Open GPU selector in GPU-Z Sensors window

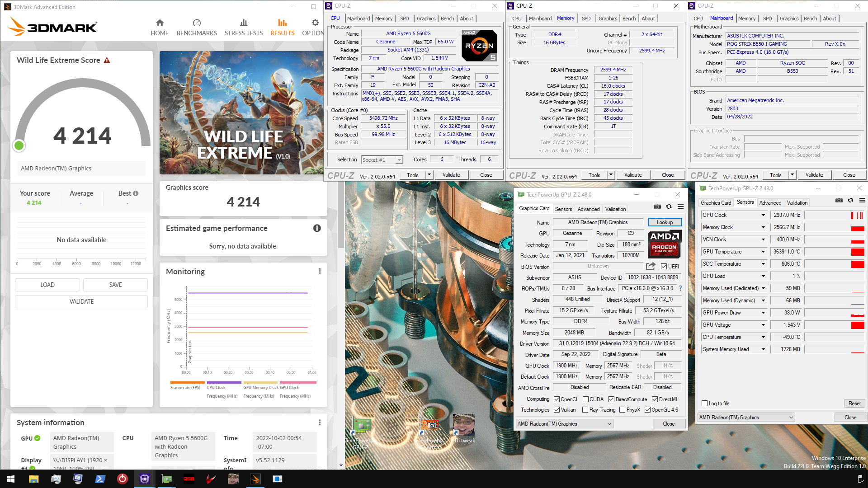click(746, 418)
